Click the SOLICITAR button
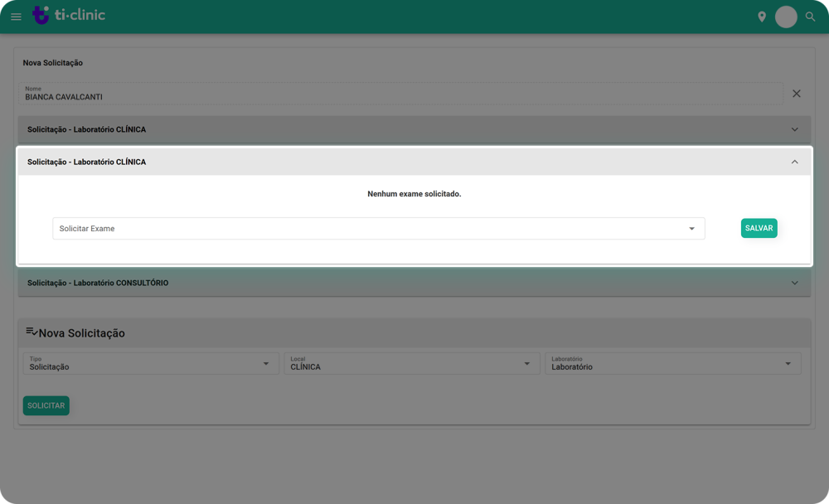Image resolution: width=829 pixels, height=504 pixels. click(46, 405)
